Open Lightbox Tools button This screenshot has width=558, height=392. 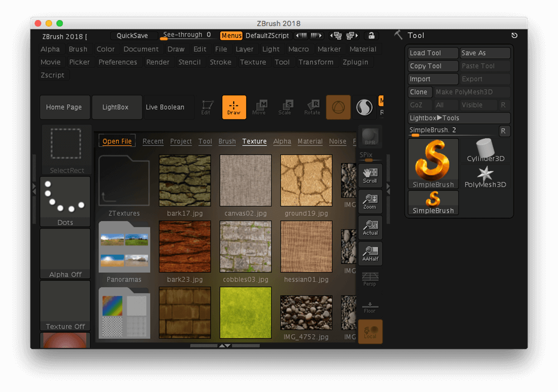pos(459,118)
